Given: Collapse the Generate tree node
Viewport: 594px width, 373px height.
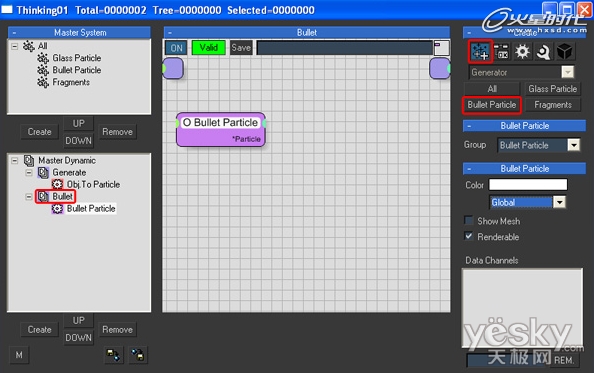Looking at the screenshot, I should pos(29,173).
